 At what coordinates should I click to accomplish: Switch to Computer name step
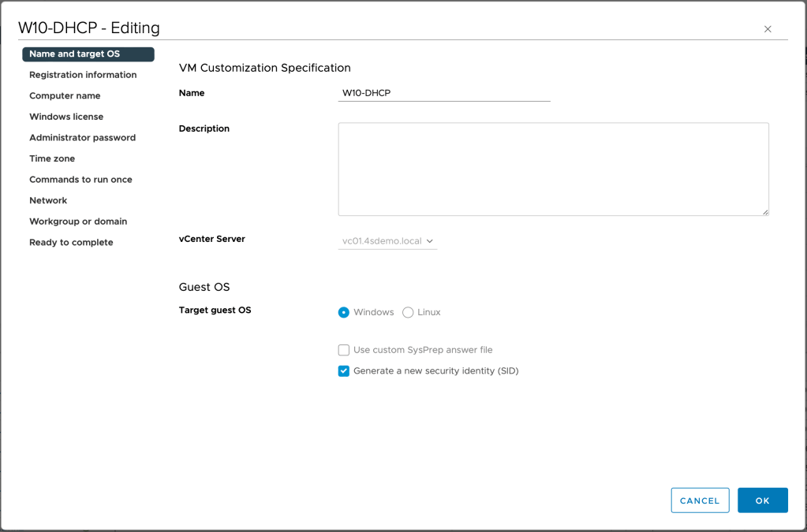pos(65,96)
